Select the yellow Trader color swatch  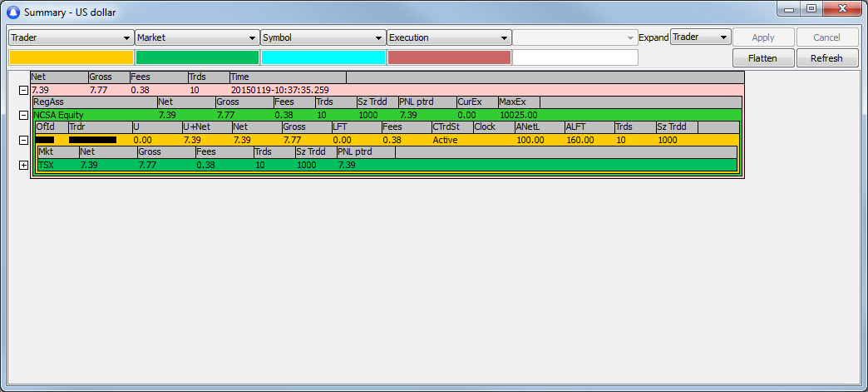point(71,57)
